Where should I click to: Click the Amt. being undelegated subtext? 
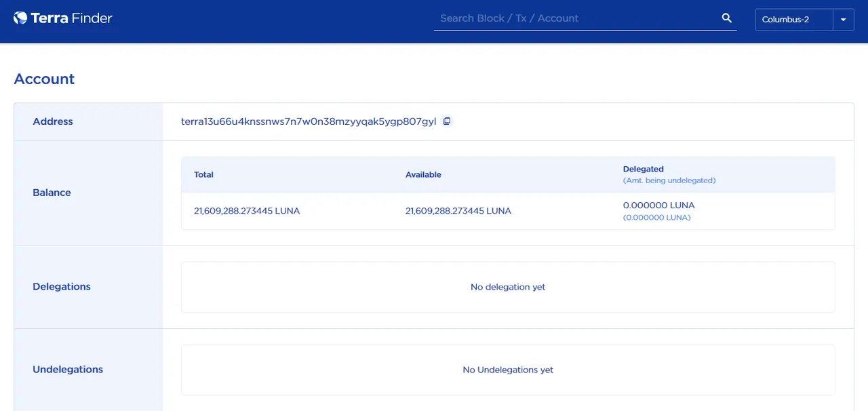click(x=669, y=180)
